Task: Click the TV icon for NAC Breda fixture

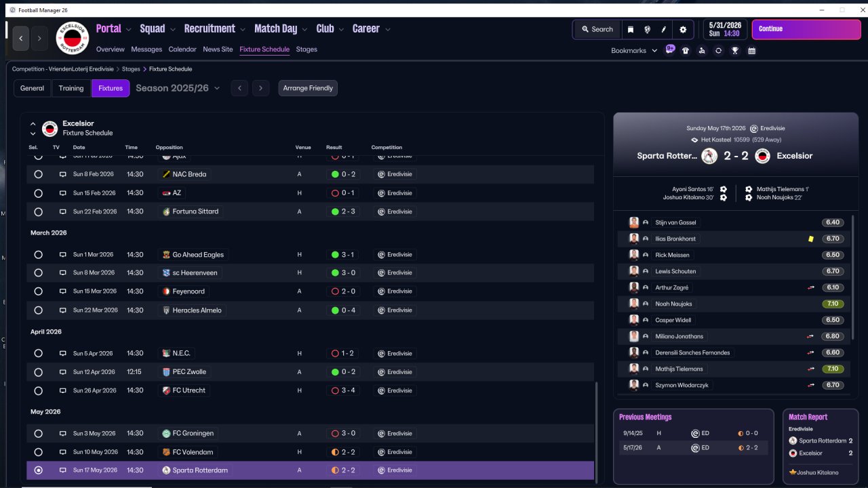Action: (63, 174)
